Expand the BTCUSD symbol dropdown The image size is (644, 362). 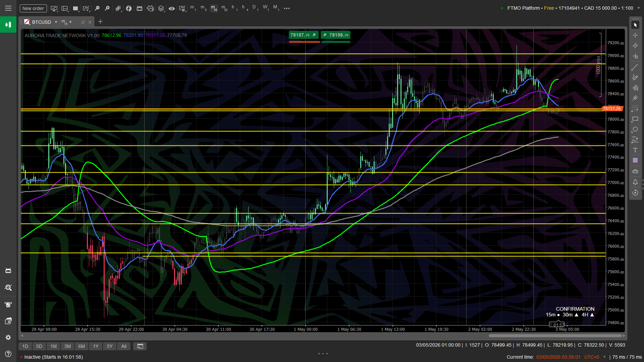(x=56, y=22)
